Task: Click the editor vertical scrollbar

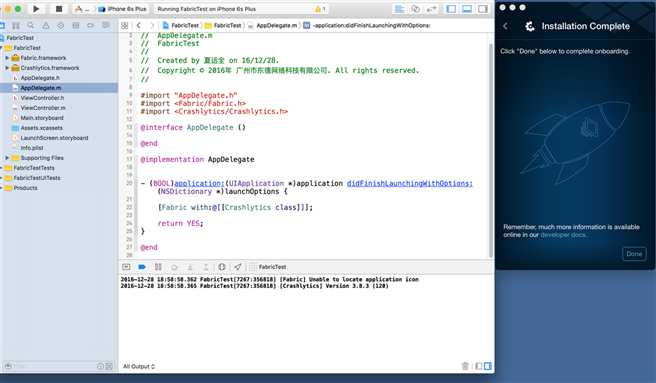Action: point(491,151)
